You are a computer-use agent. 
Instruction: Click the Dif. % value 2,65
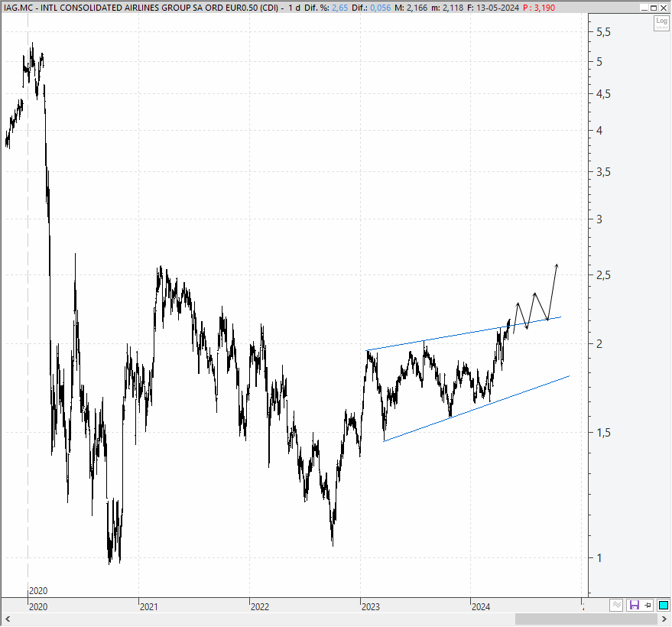(340, 8)
